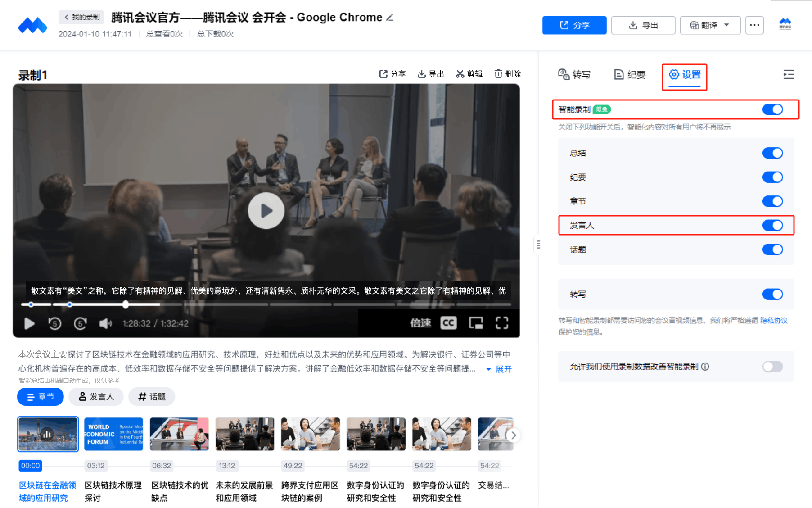The width and height of the screenshot is (812, 508).
Task: Click the blue 分享 button in header
Action: 574,25
